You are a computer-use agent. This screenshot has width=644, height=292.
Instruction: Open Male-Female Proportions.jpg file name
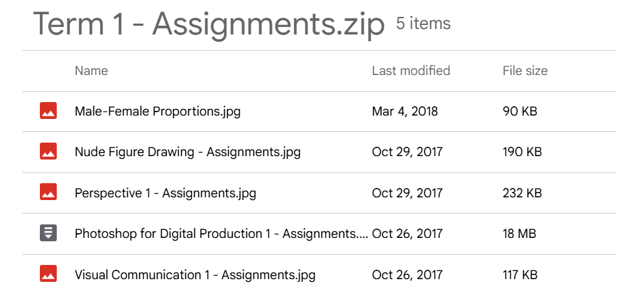coord(157,112)
